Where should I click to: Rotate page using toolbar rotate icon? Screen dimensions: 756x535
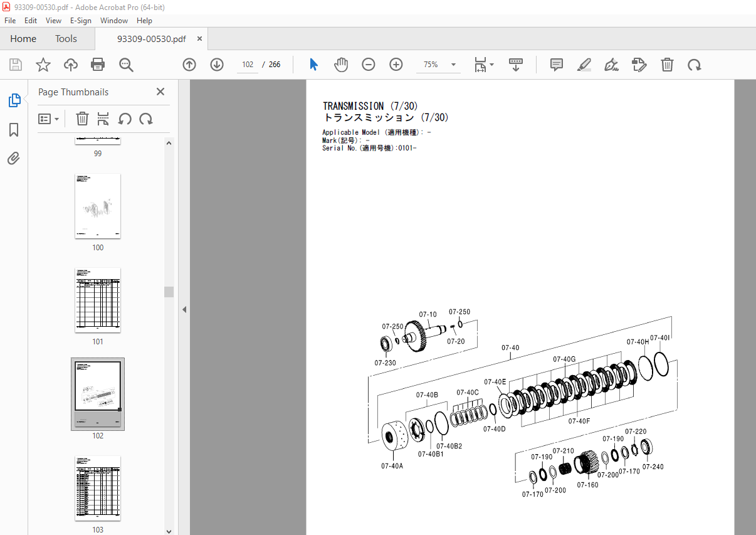695,65
